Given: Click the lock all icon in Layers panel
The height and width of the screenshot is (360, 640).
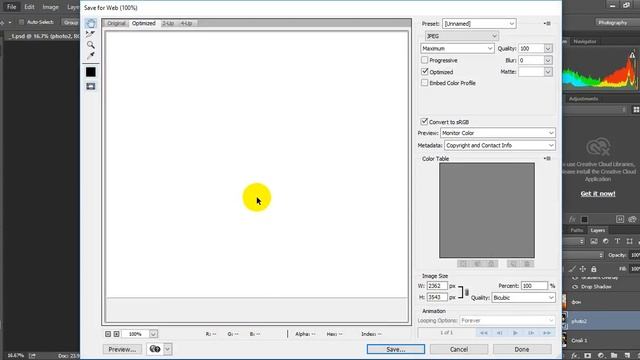Looking at the screenshot, I should [x=594, y=269].
